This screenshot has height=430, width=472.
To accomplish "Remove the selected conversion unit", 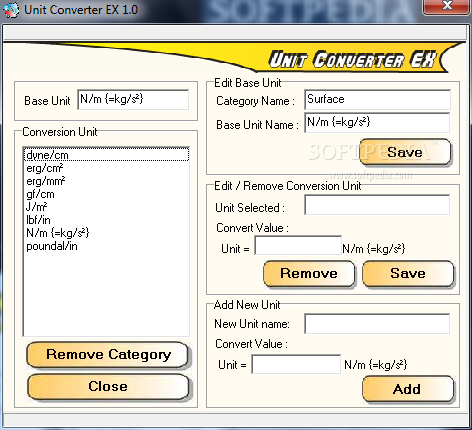I will (x=309, y=274).
